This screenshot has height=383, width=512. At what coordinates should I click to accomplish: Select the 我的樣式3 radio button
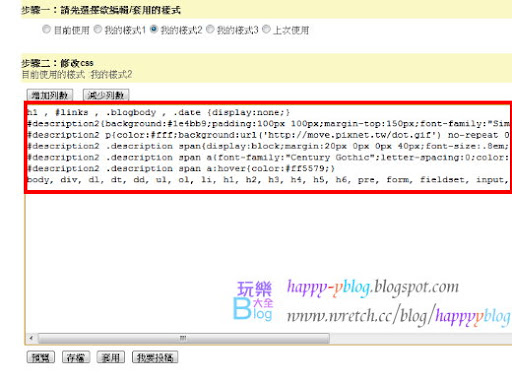(210, 29)
